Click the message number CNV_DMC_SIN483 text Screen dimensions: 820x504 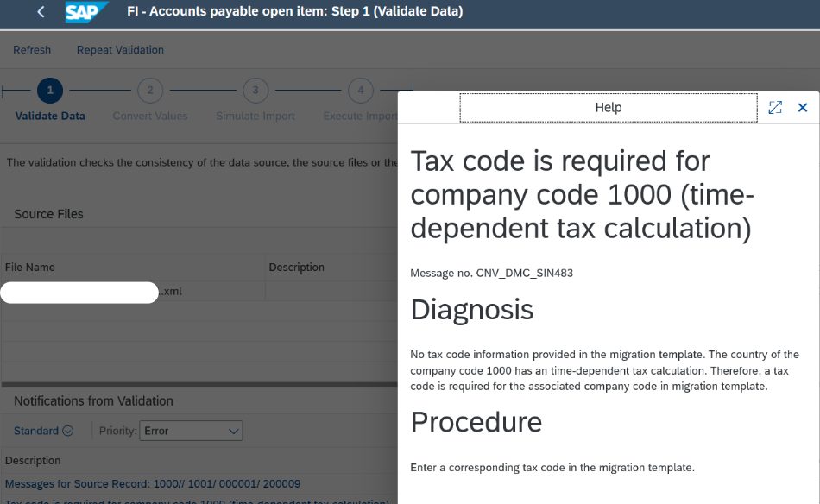tap(525, 273)
